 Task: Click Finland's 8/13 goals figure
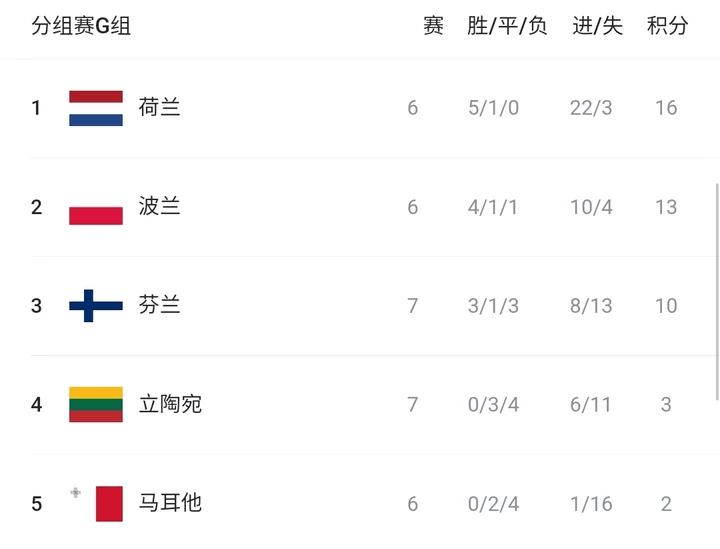[x=591, y=306]
